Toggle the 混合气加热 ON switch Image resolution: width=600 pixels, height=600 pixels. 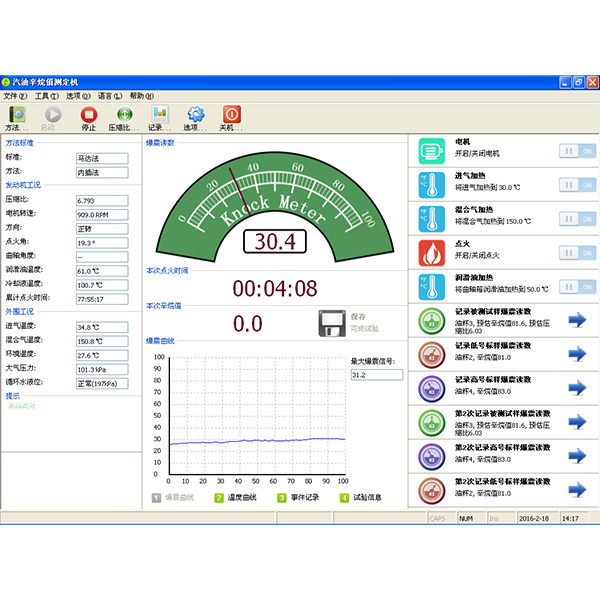point(577,219)
